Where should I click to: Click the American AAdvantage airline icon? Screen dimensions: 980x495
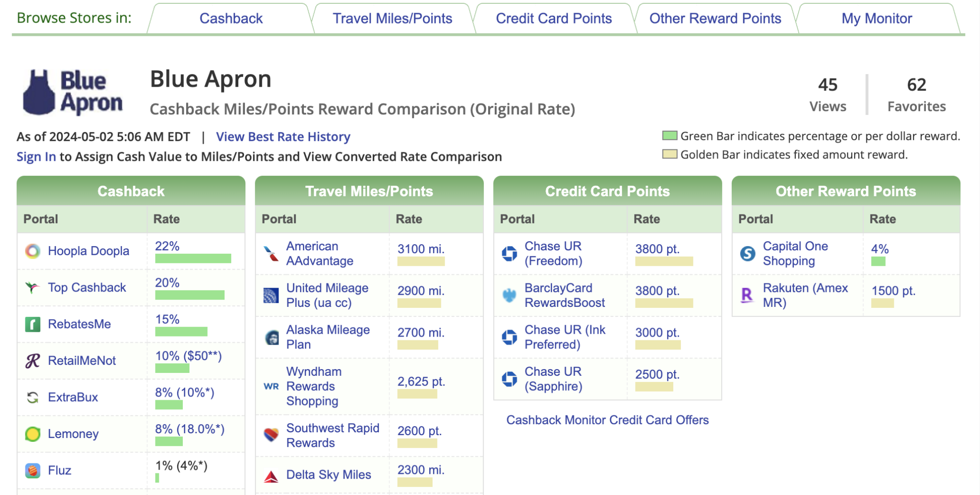(x=270, y=253)
